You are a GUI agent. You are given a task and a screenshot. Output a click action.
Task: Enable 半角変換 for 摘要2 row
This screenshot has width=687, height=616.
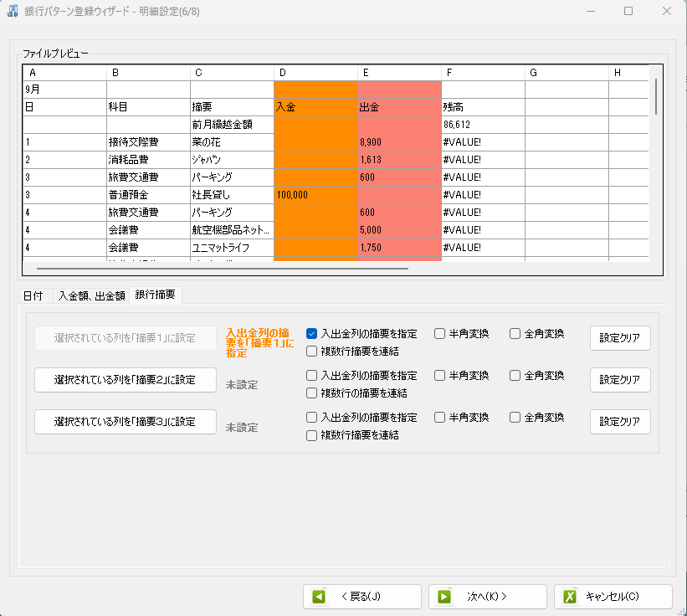point(439,375)
